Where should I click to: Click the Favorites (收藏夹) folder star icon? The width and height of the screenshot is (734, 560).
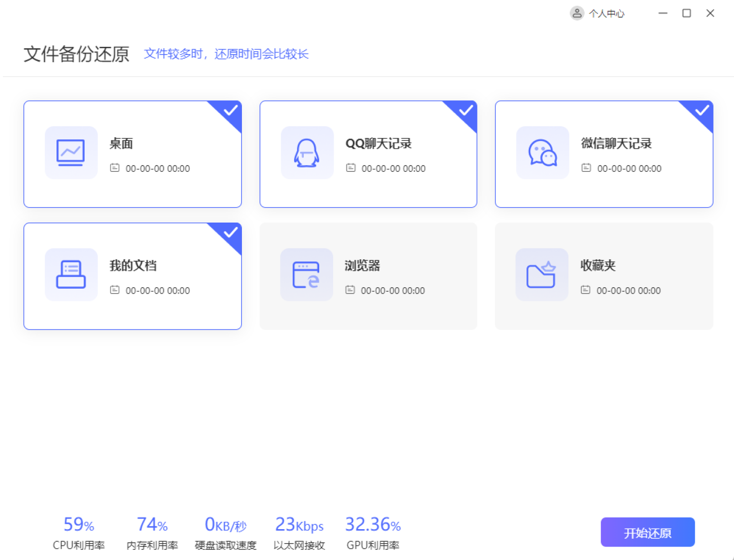tap(541, 275)
